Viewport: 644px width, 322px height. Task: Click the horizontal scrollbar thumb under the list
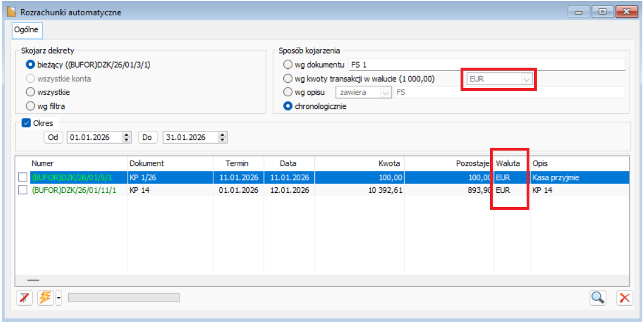33,280
